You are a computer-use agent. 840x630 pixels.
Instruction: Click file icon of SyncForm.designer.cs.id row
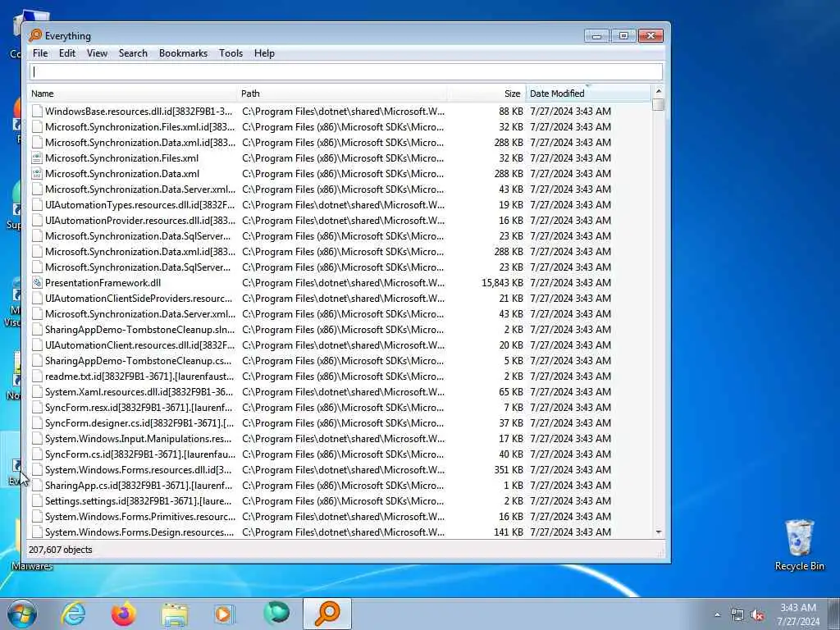click(x=37, y=422)
